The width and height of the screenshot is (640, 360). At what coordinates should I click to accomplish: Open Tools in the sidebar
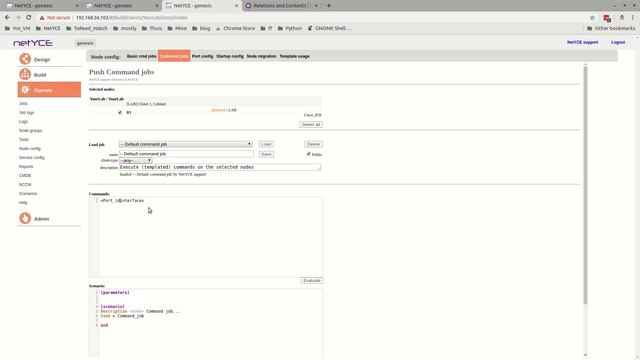point(24,140)
